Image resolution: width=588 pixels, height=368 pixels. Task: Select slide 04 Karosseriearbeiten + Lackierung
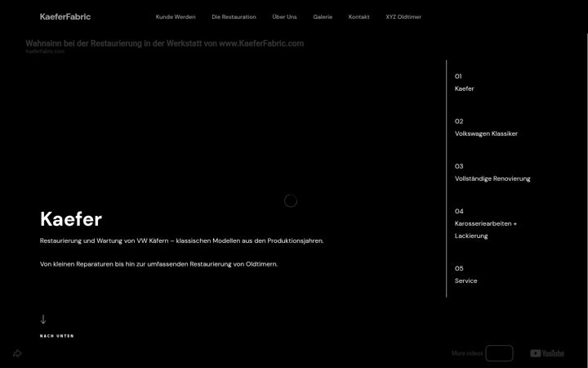[x=486, y=224]
